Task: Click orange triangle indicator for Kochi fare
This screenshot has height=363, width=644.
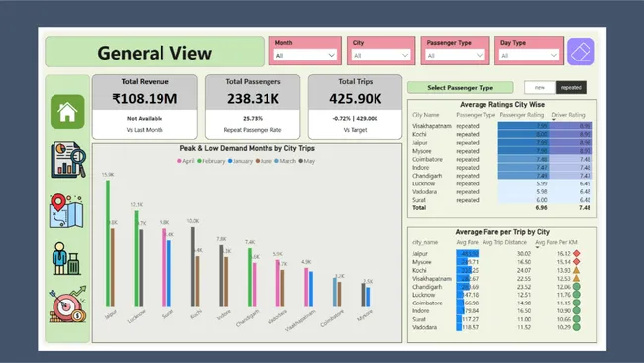Action: [577, 270]
